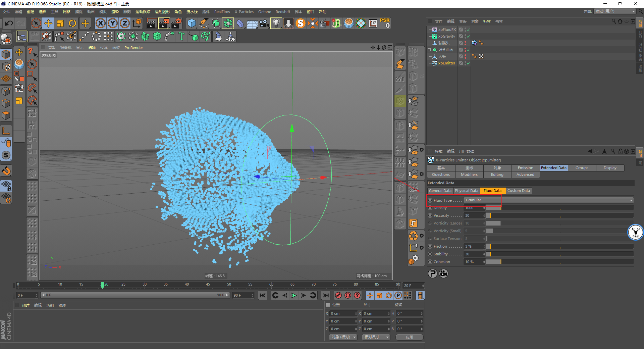Image resolution: width=644 pixels, height=349 pixels.
Task: Toggle the xpGravity green enable checkmark
Action: [468, 36]
